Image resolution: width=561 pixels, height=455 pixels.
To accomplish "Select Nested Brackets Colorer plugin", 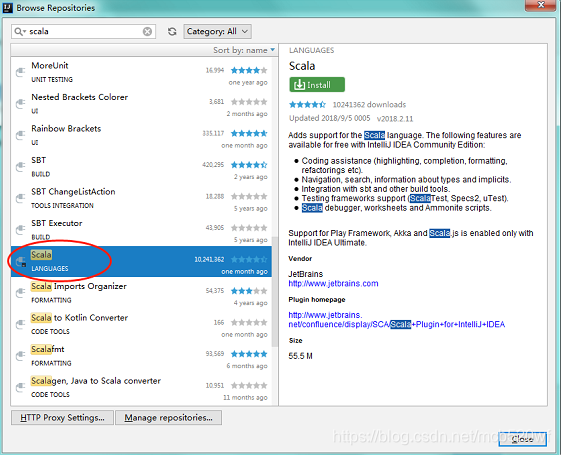I will [x=141, y=104].
